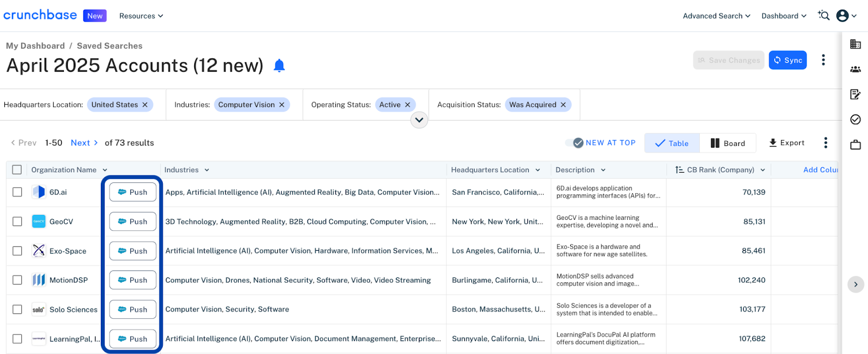The height and width of the screenshot is (354, 868).
Task: Click the blue Sync button
Action: click(x=787, y=60)
